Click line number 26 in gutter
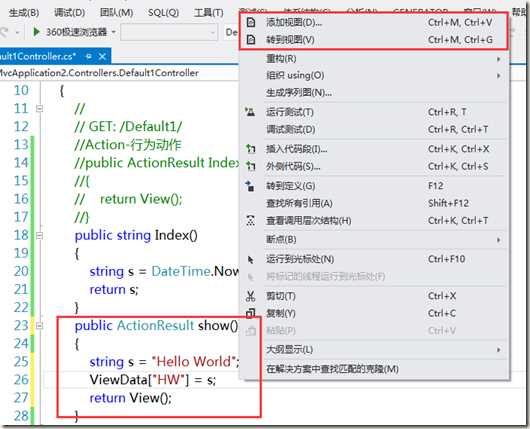Viewport: 530px width, 429px height. [21, 380]
